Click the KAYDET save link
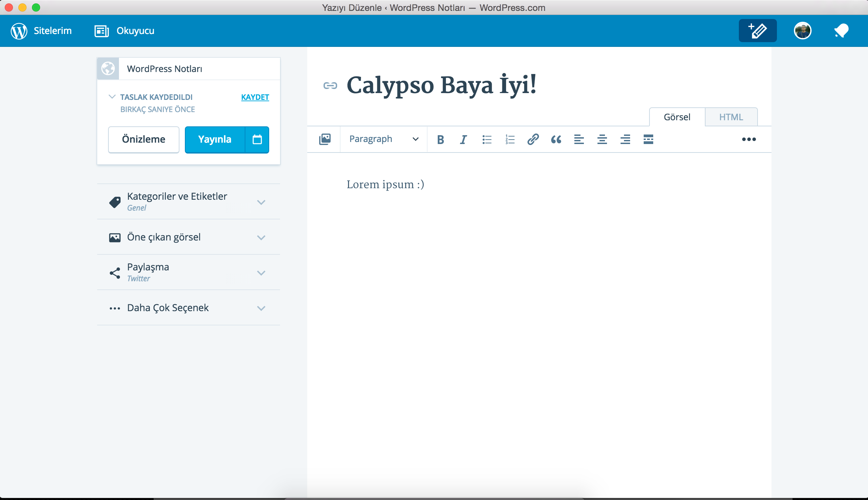This screenshot has height=500, width=868. [255, 97]
